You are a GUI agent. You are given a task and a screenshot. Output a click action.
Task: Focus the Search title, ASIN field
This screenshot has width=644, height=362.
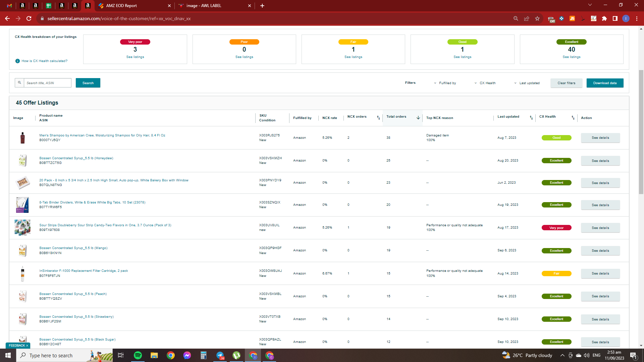click(47, 83)
